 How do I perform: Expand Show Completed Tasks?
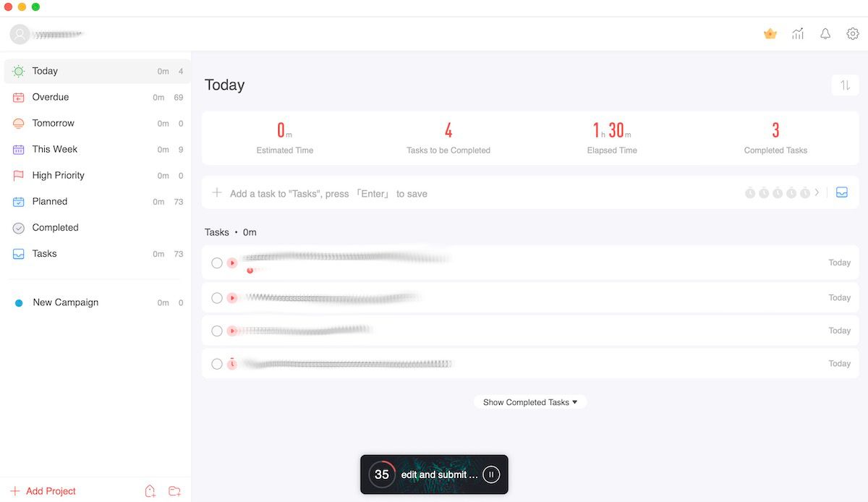pos(530,402)
